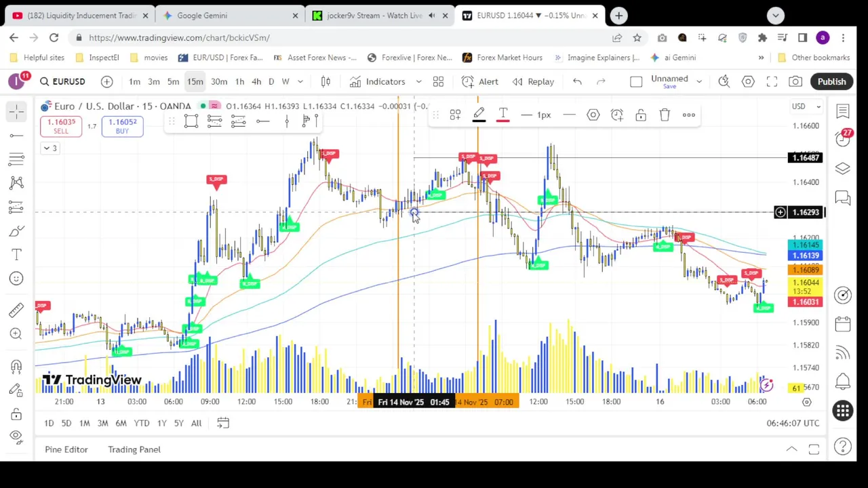Toggle hide all drawings eye icon
Screen dimensions: 868x488
[x=16, y=437]
